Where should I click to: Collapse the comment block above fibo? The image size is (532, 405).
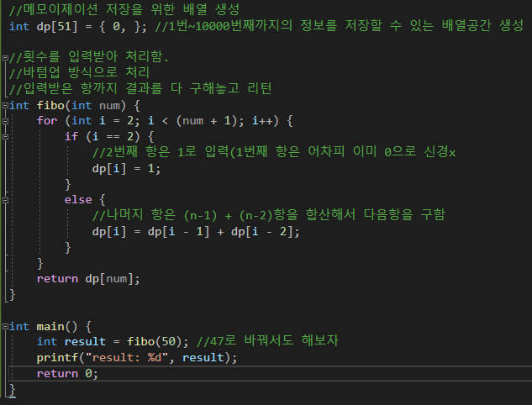pos(5,58)
